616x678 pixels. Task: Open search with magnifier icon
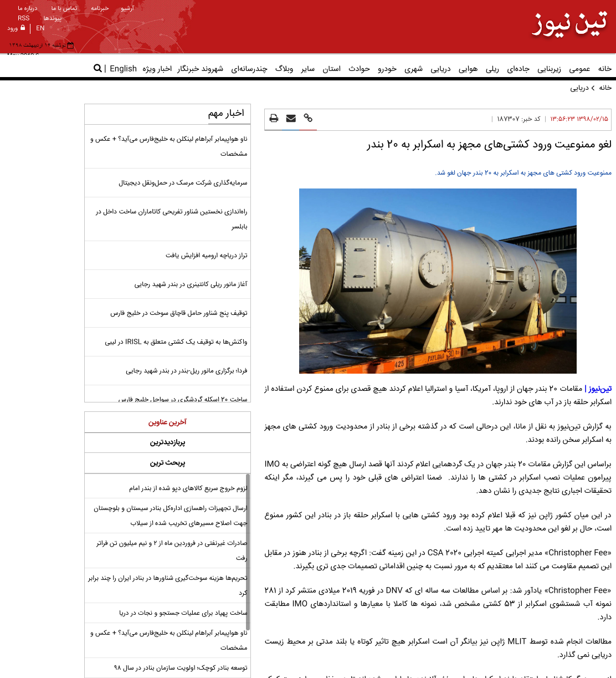point(97,68)
